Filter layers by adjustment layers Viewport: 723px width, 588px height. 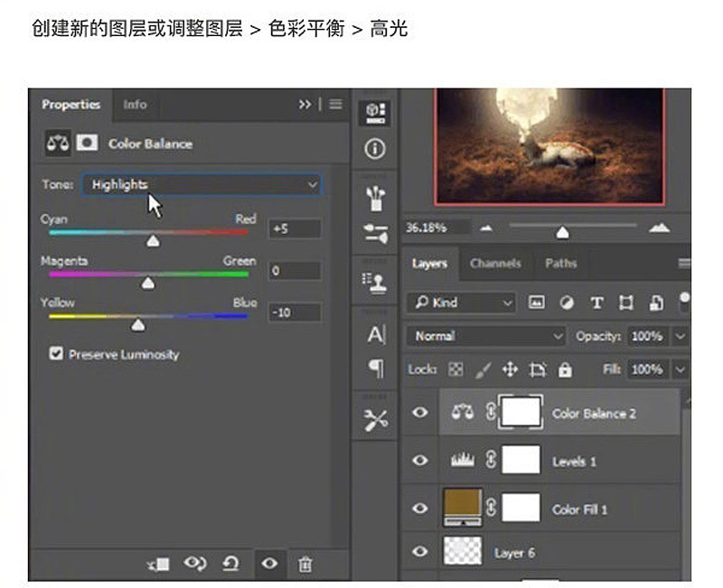(567, 303)
